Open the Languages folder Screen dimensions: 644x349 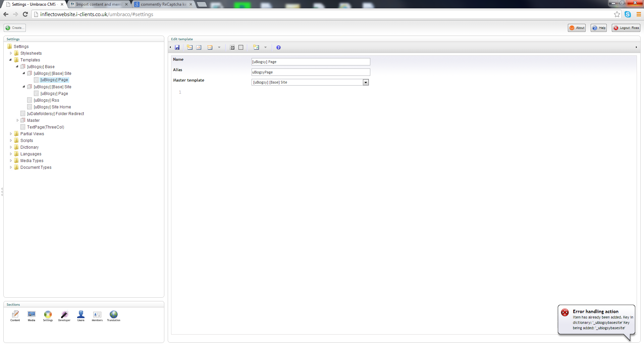[31, 154]
